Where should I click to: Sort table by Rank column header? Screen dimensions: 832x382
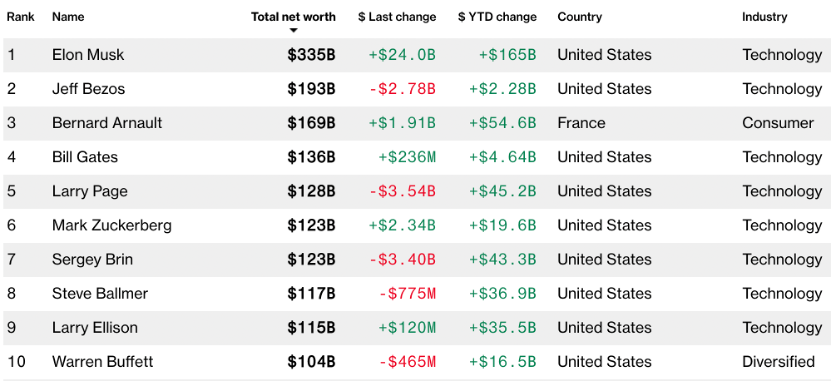click(x=21, y=16)
